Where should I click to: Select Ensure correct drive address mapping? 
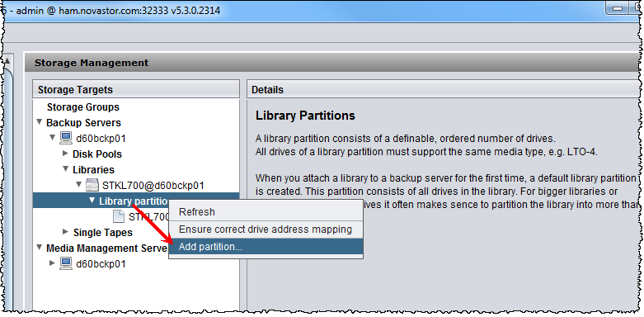(x=266, y=229)
